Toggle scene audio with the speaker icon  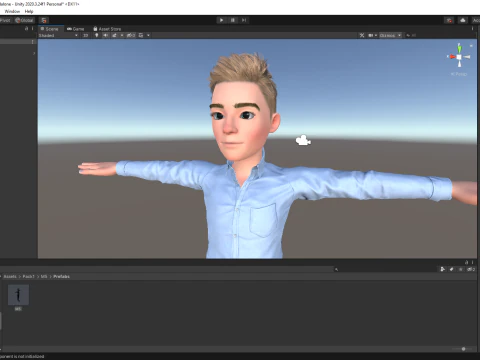point(106,35)
